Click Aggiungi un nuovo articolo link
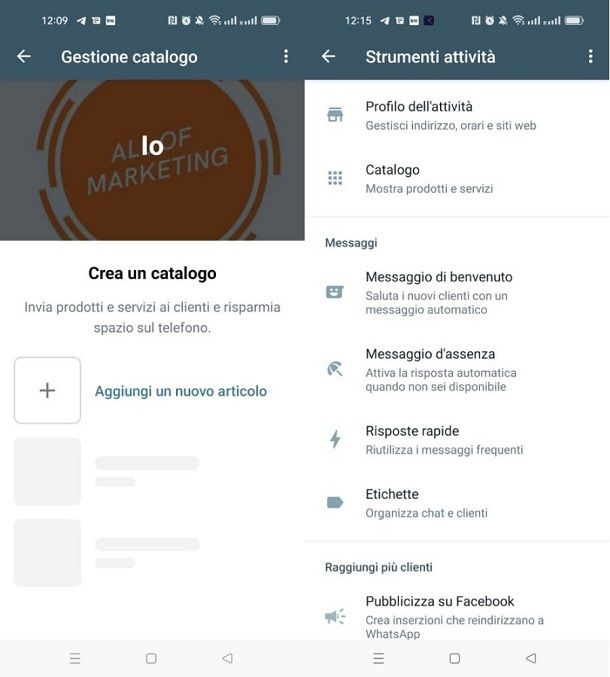The height and width of the screenshot is (677, 610). tap(180, 391)
